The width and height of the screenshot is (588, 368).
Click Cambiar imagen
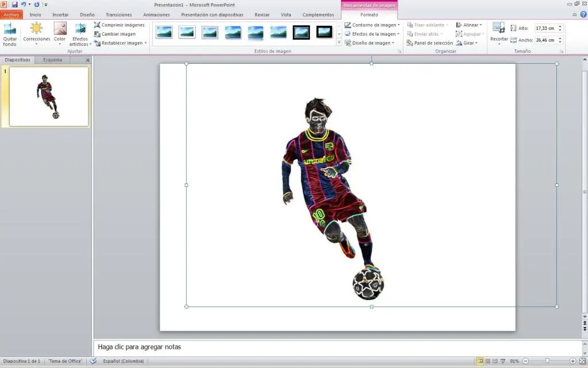(x=115, y=34)
